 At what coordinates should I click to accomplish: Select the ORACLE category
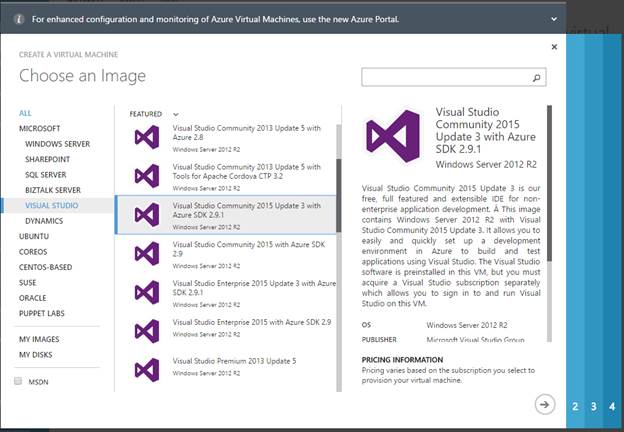pos(33,298)
